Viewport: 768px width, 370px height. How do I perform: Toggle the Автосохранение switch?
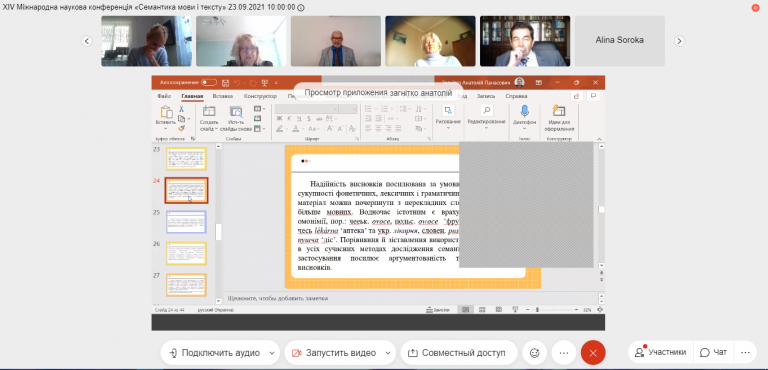[x=209, y=82]
